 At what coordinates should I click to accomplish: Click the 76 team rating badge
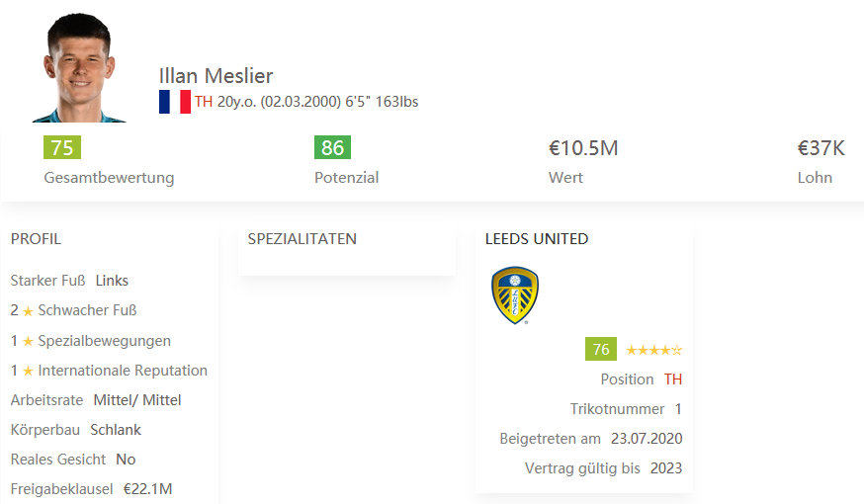point(601,349)
